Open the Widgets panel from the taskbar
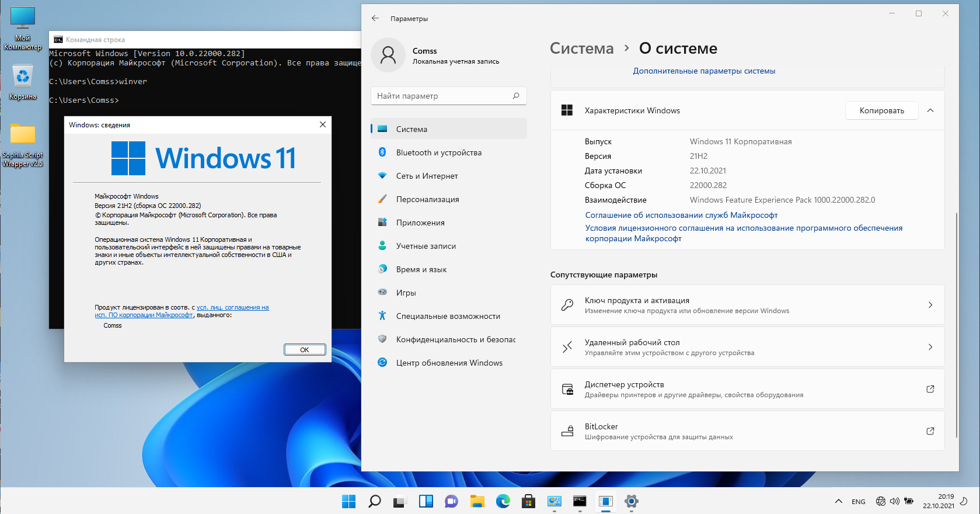The width and height of the screenshot is (980, 514). coord(426,501)
